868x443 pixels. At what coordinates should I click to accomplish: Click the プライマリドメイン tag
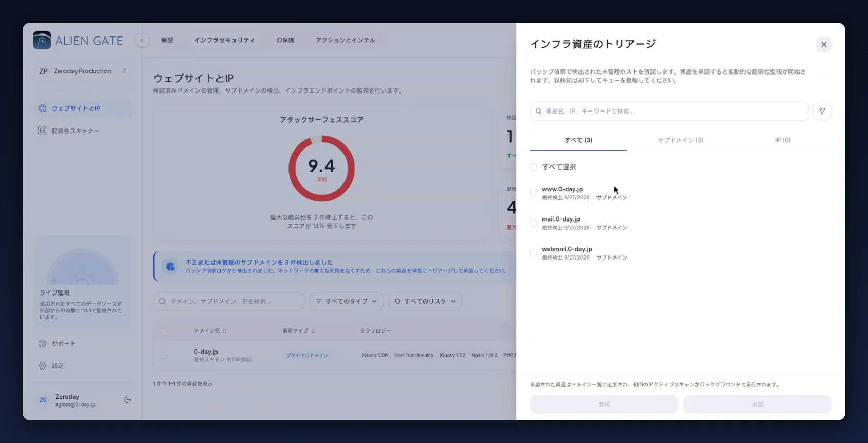pos(307,355)
